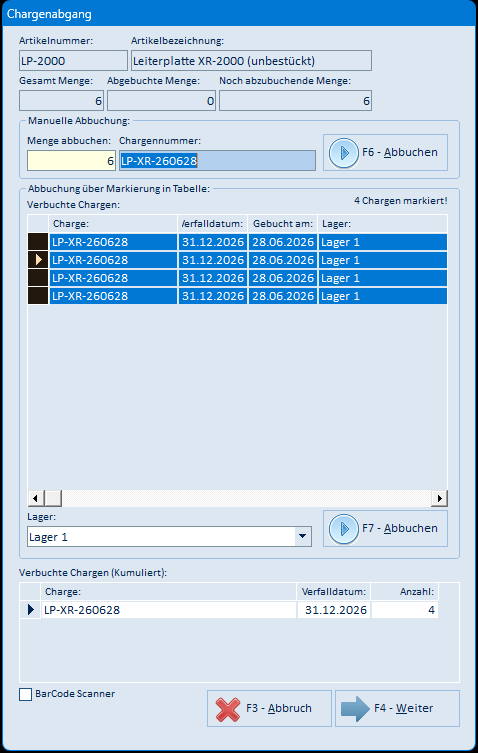Click the Lager 1 combo box field

pos(169,536)
